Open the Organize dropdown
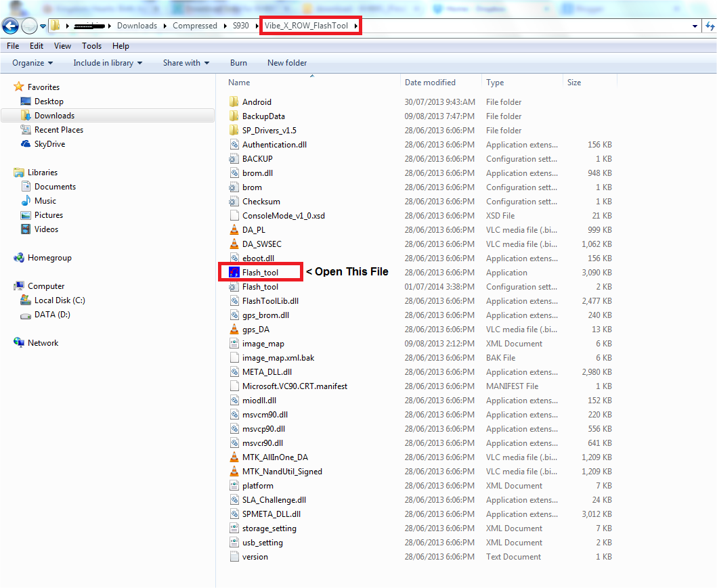This screenshot has height=588, width=717. (32, 63)
